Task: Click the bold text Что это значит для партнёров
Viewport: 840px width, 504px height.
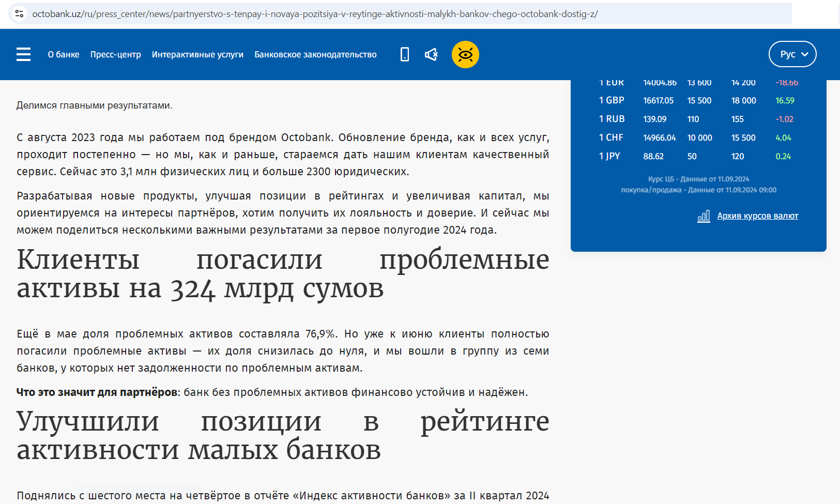Action: (97, 392)
